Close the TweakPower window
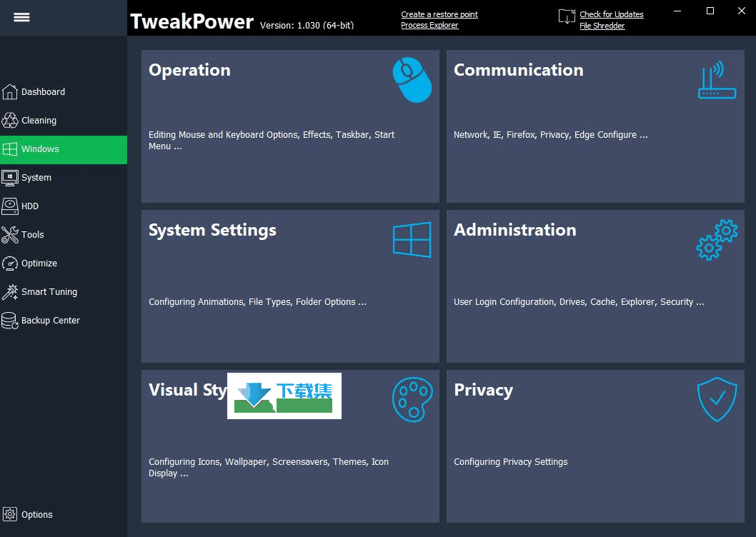Image resolution: width=756 pixels, height=537 pixels. click(742, 11)
